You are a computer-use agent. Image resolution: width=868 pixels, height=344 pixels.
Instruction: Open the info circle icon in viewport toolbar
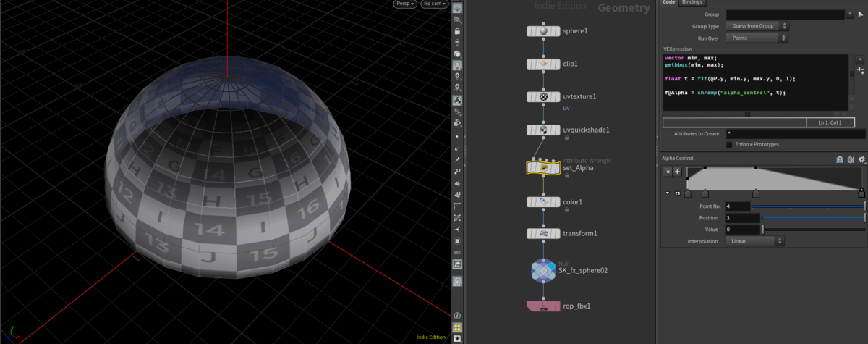[x=458, y=316]
